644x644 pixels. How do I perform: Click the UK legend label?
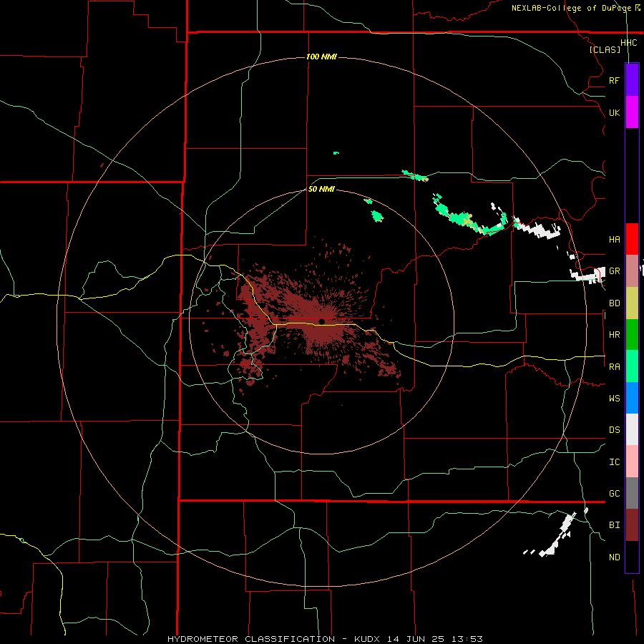(x=614, y=112)
